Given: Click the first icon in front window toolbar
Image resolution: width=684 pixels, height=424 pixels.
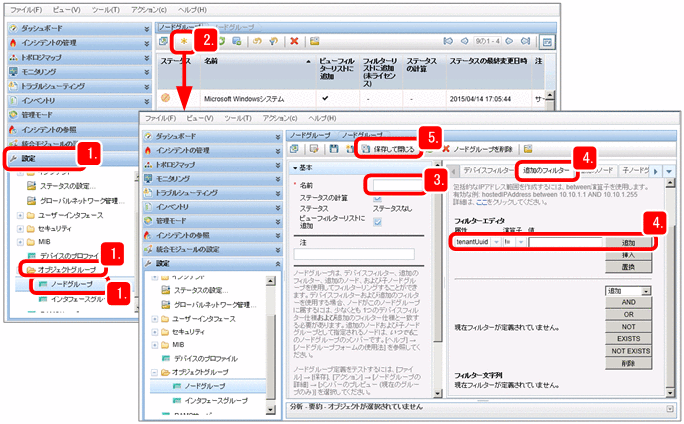Looking at the screenshot, I should 294,149.
